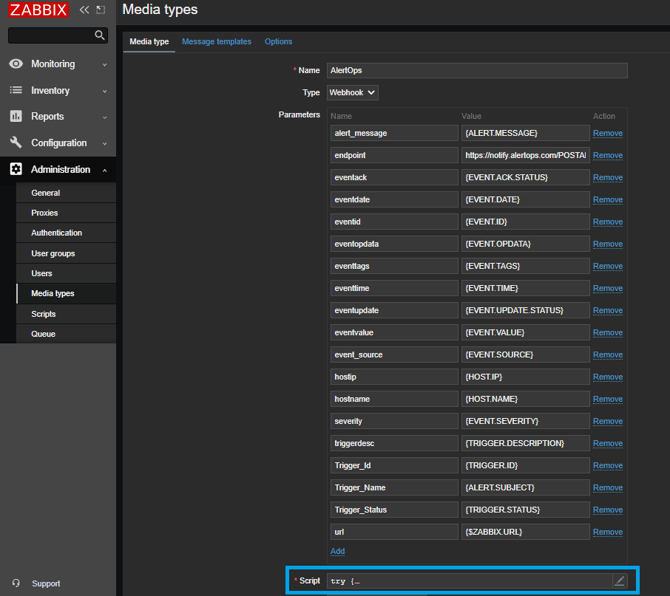The width and height of the screenshot is (670, 596).
Task: Click the search magnifier icon
Action: [99, 35]
